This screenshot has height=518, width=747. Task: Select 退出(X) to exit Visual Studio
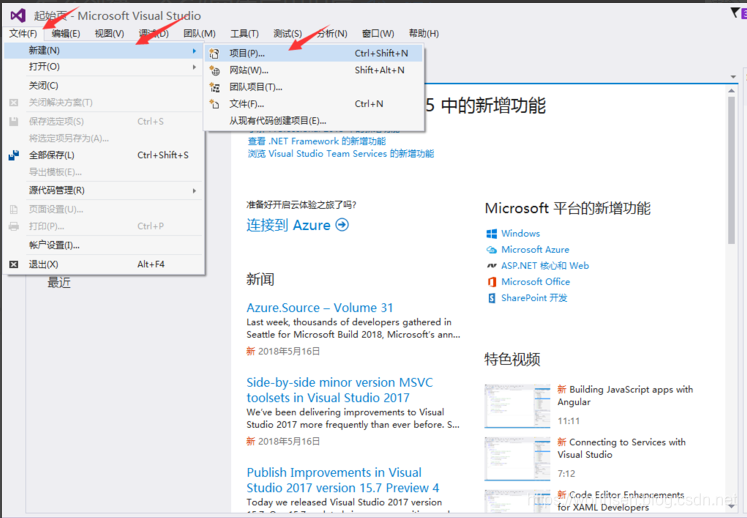(103, 264)
